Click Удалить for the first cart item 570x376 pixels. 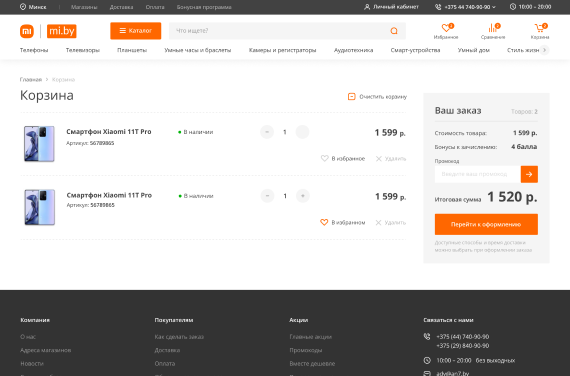tap(391, 159)
